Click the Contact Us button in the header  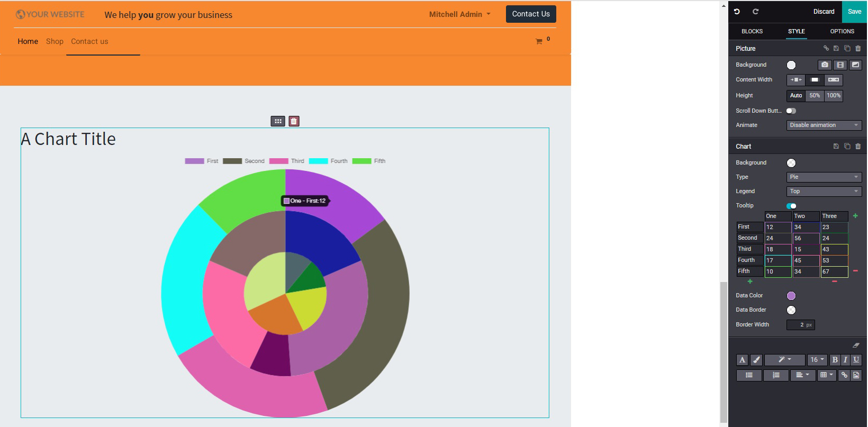point(530,14)
